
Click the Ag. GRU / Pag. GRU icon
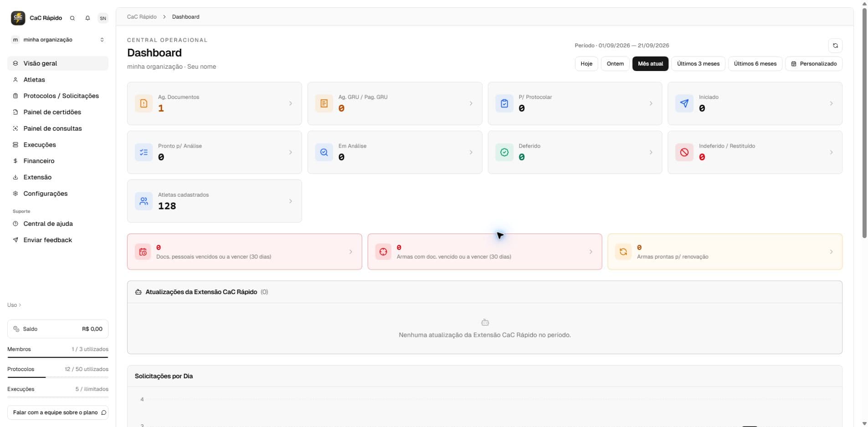(324, 103)
